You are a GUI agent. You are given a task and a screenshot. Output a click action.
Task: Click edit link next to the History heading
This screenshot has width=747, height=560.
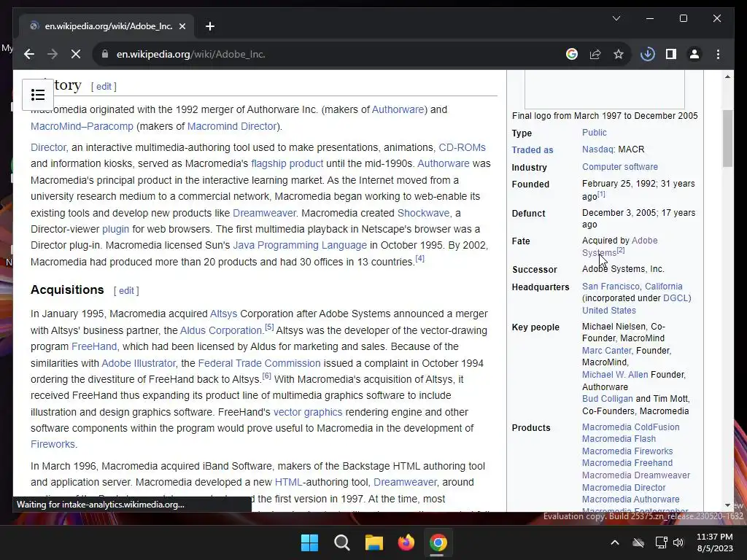coord(104,87)
